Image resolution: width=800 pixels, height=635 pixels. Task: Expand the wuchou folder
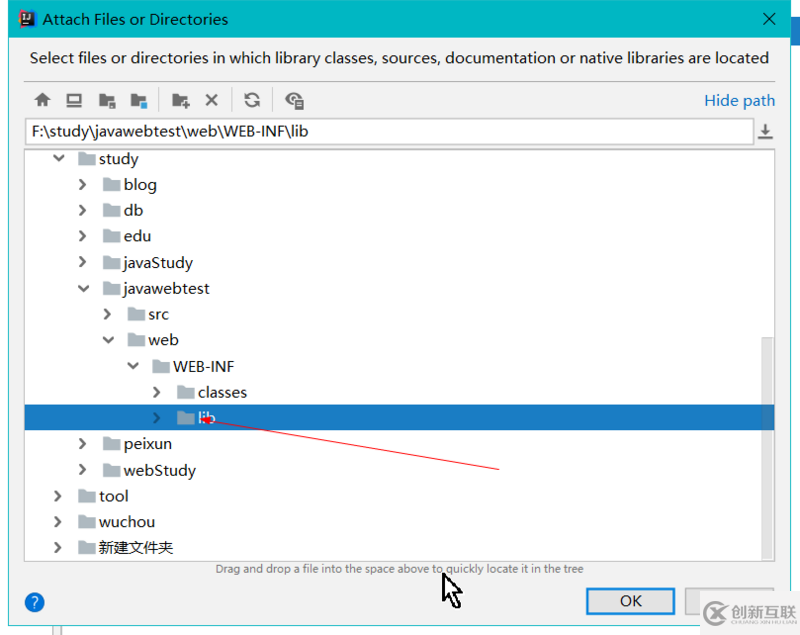pyautogui.click(x=58, y=522)
